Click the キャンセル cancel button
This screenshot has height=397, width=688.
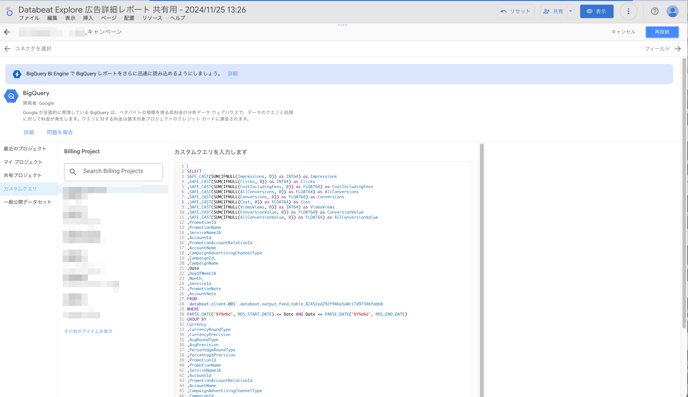624,32
